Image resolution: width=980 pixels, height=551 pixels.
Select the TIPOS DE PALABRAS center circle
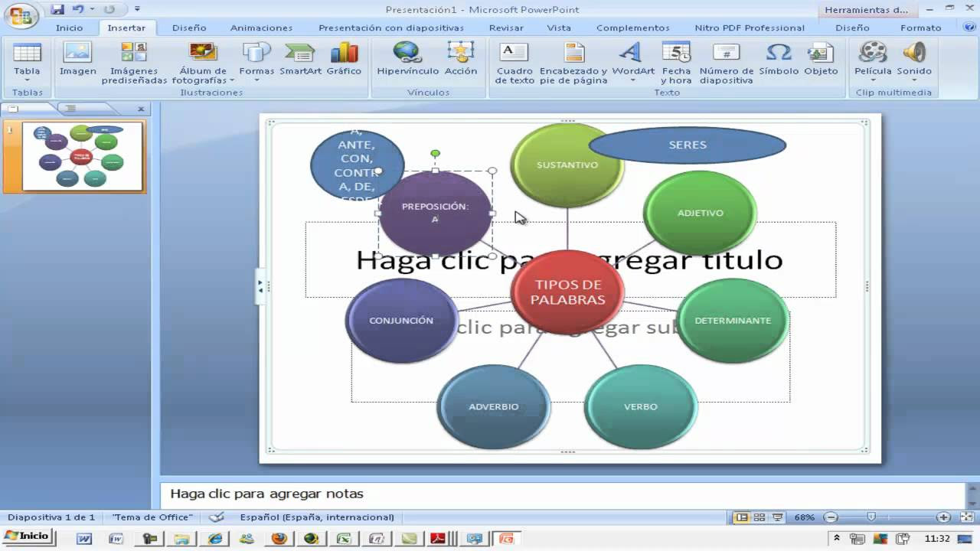pyautogui.click(x=567, y=292)
